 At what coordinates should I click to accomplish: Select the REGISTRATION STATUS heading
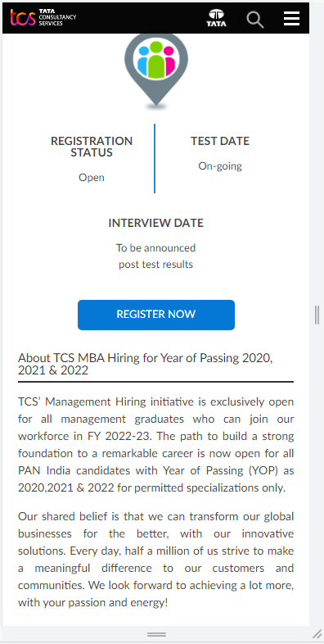92,147
